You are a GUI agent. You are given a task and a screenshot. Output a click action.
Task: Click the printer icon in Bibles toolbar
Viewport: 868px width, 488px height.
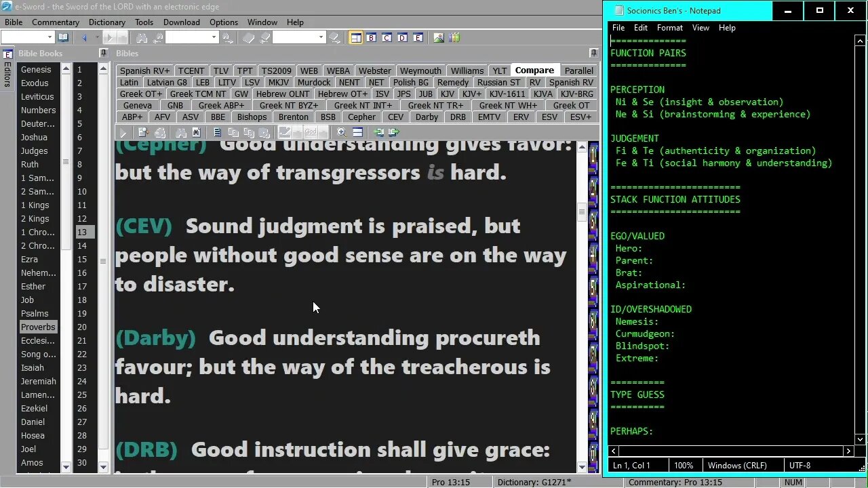click(x=159, y=132)
